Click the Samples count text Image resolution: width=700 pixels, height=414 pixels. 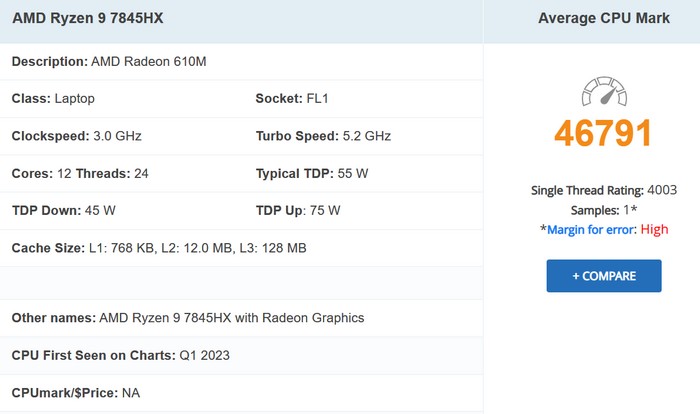[603, 209]
